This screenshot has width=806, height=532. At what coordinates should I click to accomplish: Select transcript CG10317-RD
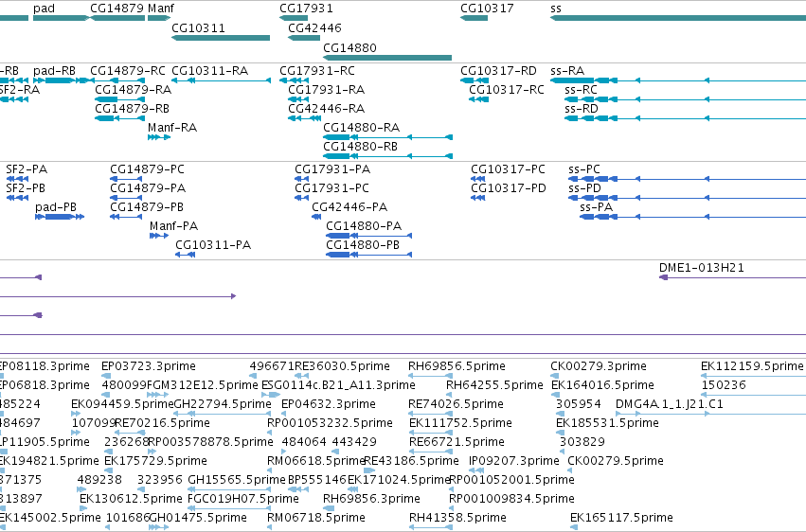(x=498, y=70)
